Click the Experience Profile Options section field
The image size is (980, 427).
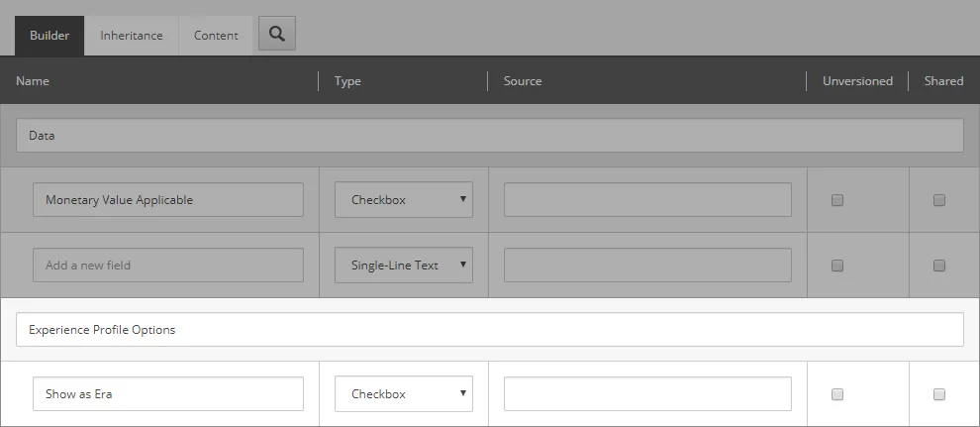(489, 330)
